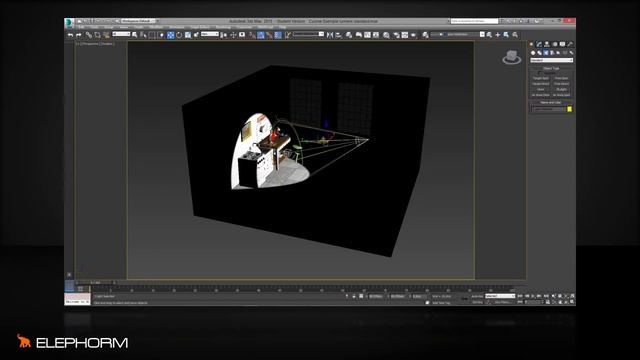Screen dimensions: 640x360
Task: Activate the Select and Move tool
Action: [170, 35]
